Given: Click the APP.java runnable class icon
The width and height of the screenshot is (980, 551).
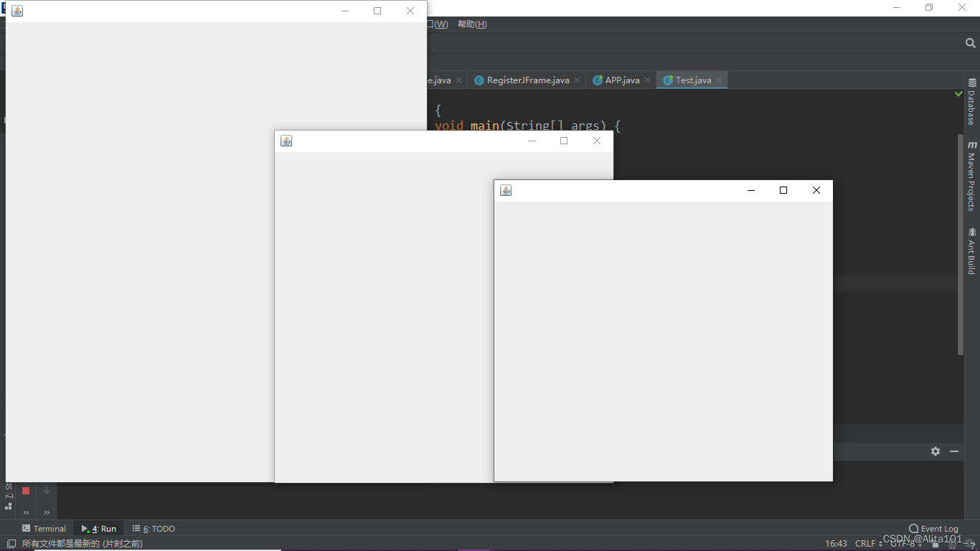Looking at the screenshot, I should (598, 80).
